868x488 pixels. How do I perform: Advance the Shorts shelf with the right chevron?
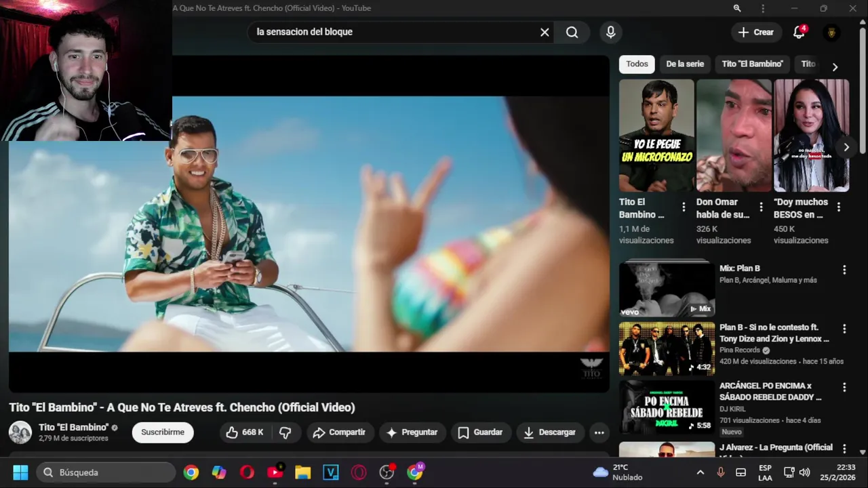[x=846, y=147]
